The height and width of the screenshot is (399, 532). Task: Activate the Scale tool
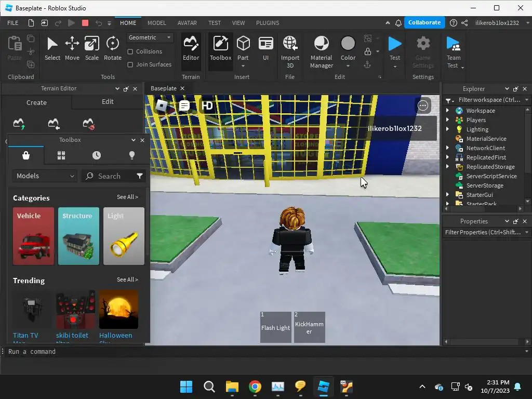pos(91,48)
